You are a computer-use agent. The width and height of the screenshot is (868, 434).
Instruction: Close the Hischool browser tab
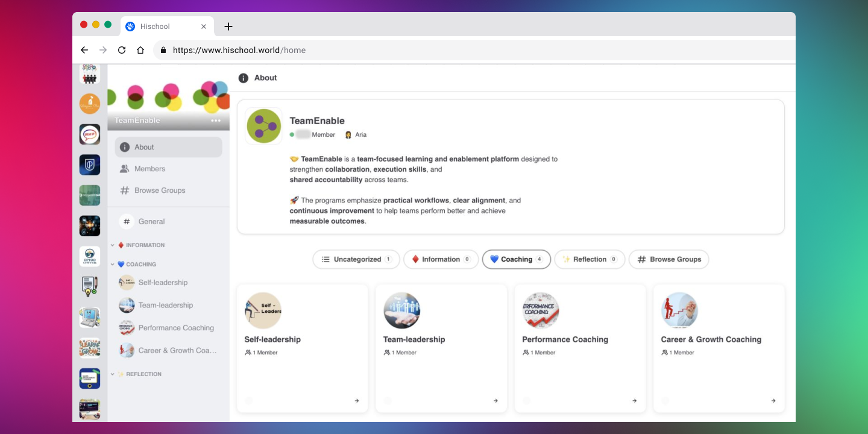pyautogui.click(x=204, y=27)
